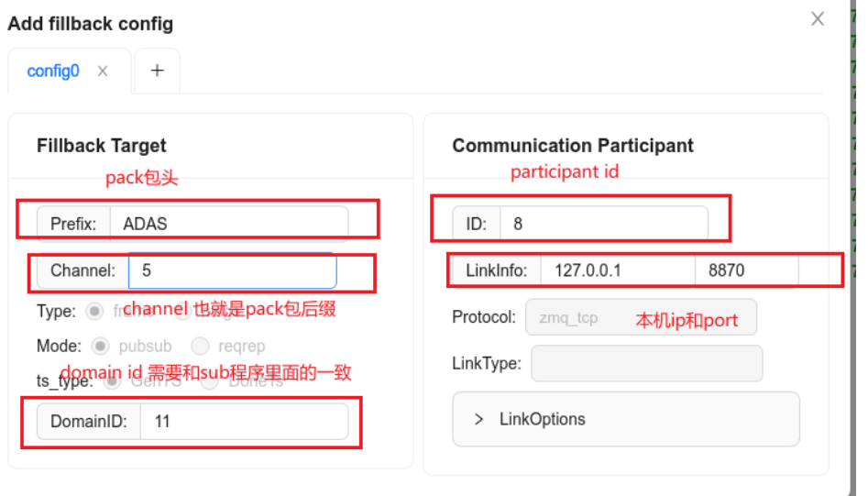Expand the LinkOptions section
Image resolution: width=868 pixels, height=496 pixels.
(625, 419)
